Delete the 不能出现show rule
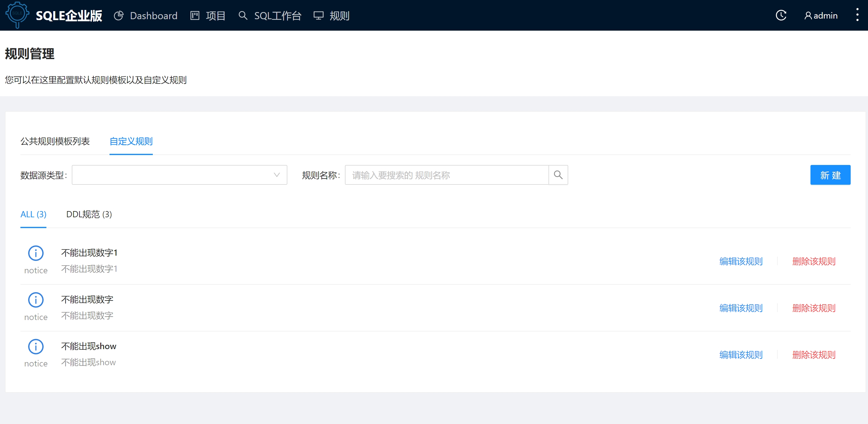The image size is (868, 424). (814, 355)
